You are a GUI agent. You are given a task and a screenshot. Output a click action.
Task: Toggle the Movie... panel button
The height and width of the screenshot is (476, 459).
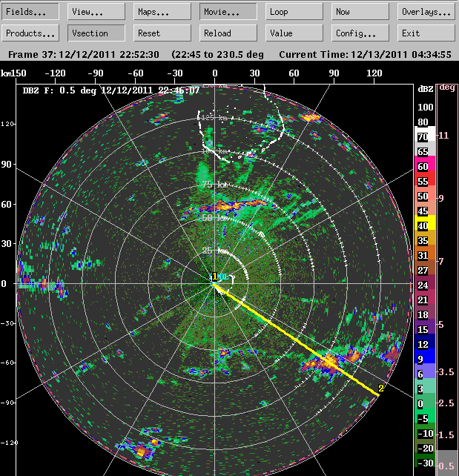coord(228,12)
